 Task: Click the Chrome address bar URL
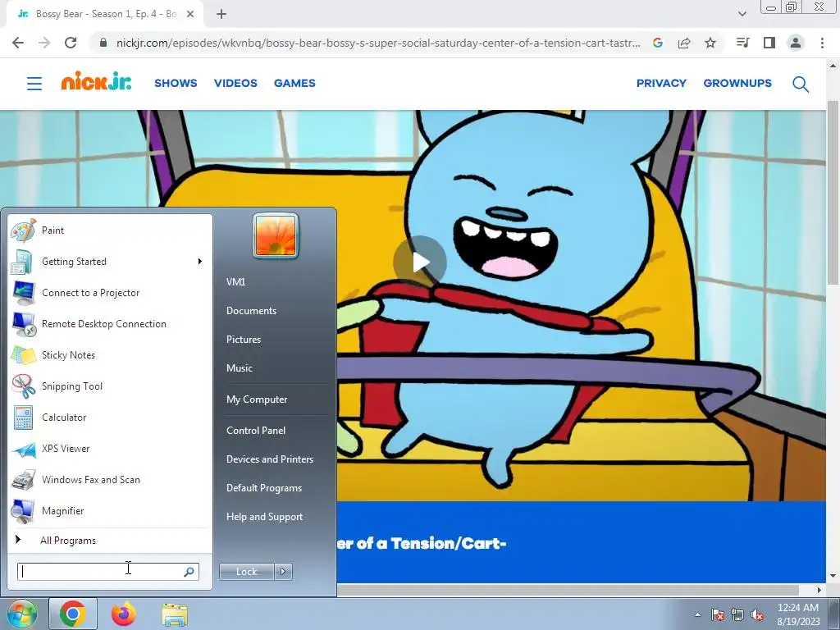point(377,43)
